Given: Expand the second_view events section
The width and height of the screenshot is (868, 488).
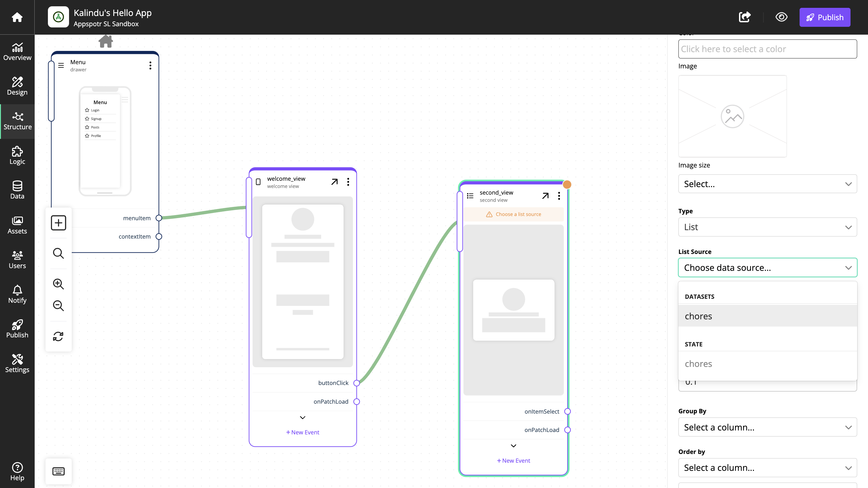Looking at the screenshot, I should coord(513,446).
